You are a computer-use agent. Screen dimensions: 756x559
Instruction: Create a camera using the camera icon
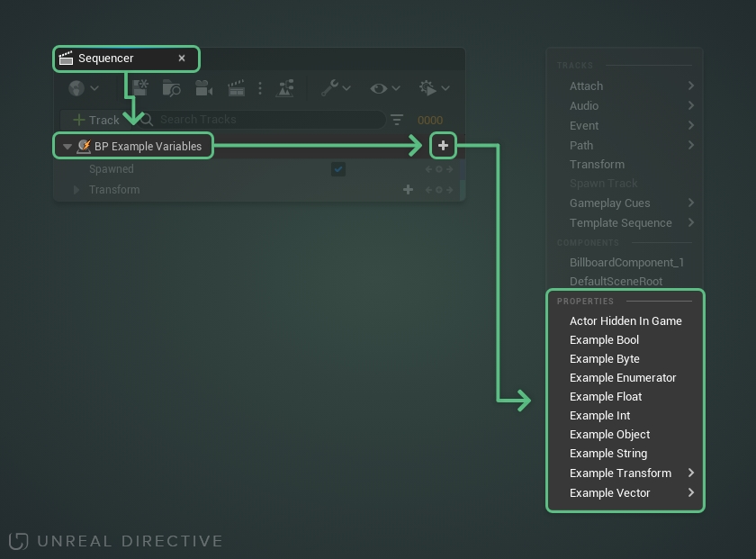(203, 87)
